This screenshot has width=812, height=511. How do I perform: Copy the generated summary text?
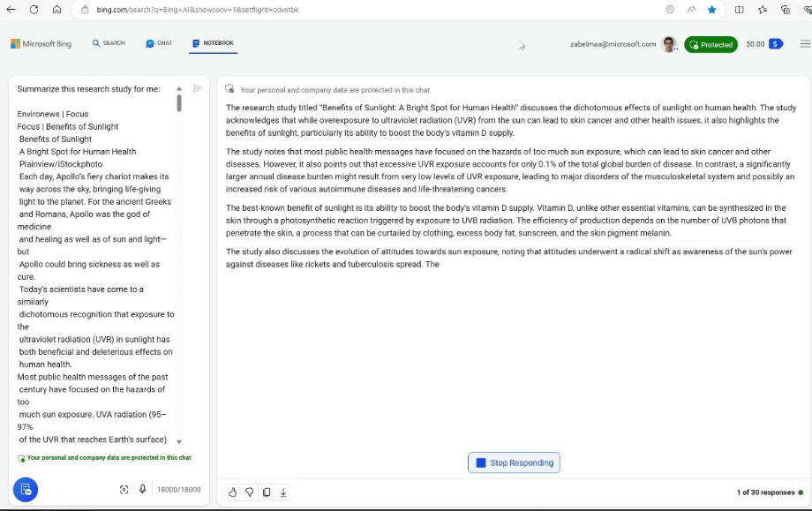[x=266, y=492]
